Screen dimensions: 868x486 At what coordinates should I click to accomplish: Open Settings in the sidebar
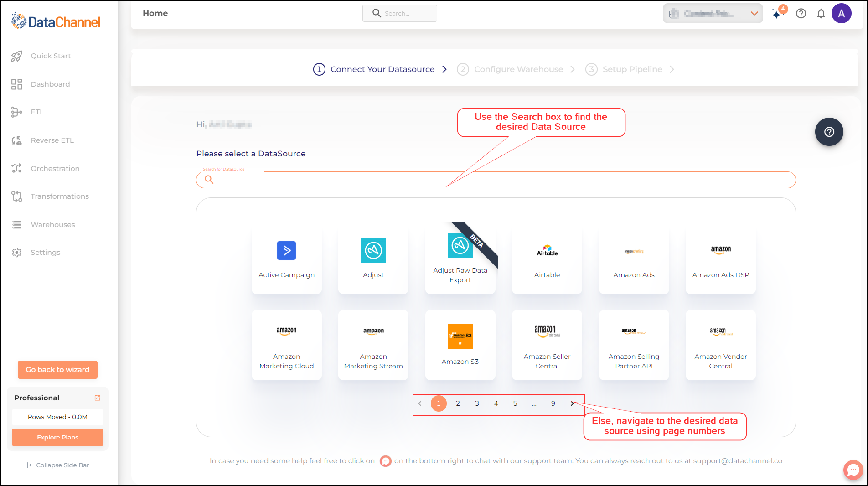click(45, 253)
